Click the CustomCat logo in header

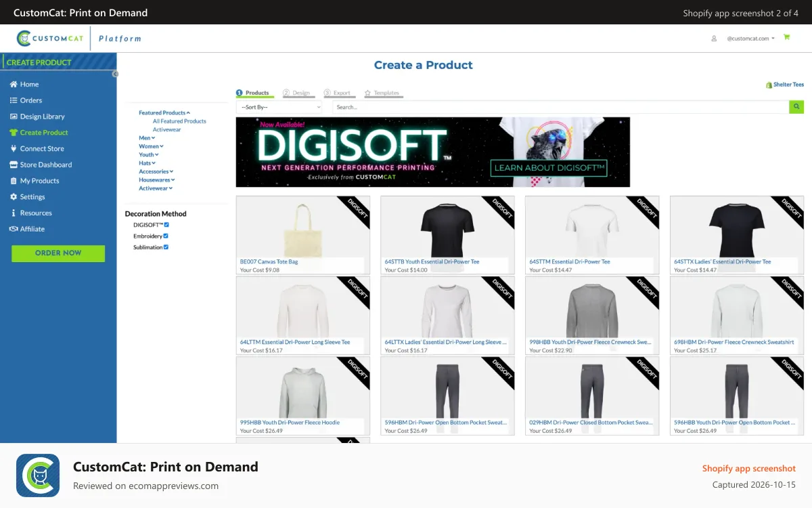tap(51, 39)
